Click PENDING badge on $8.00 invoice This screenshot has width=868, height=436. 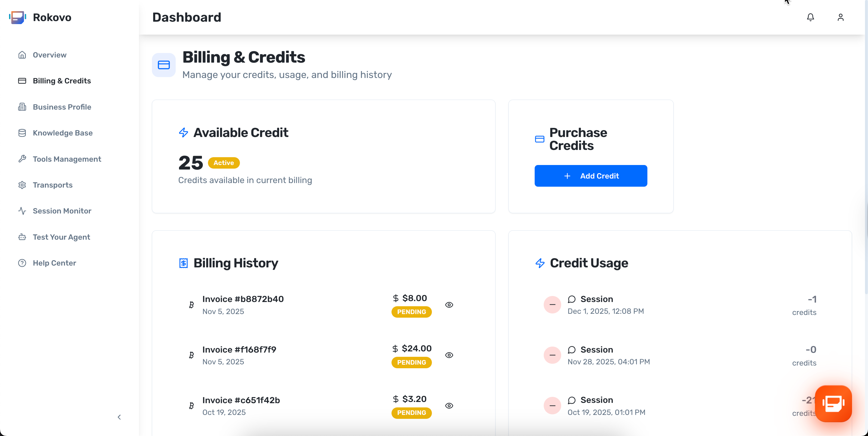[411, 312]
